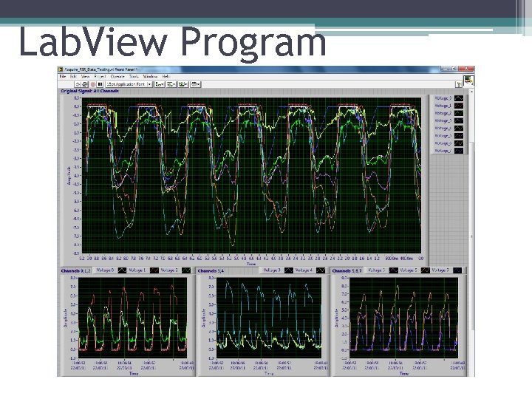Click the Run Continuously button
The height and width of the screenshot is (399, 532).
[85, 84]
